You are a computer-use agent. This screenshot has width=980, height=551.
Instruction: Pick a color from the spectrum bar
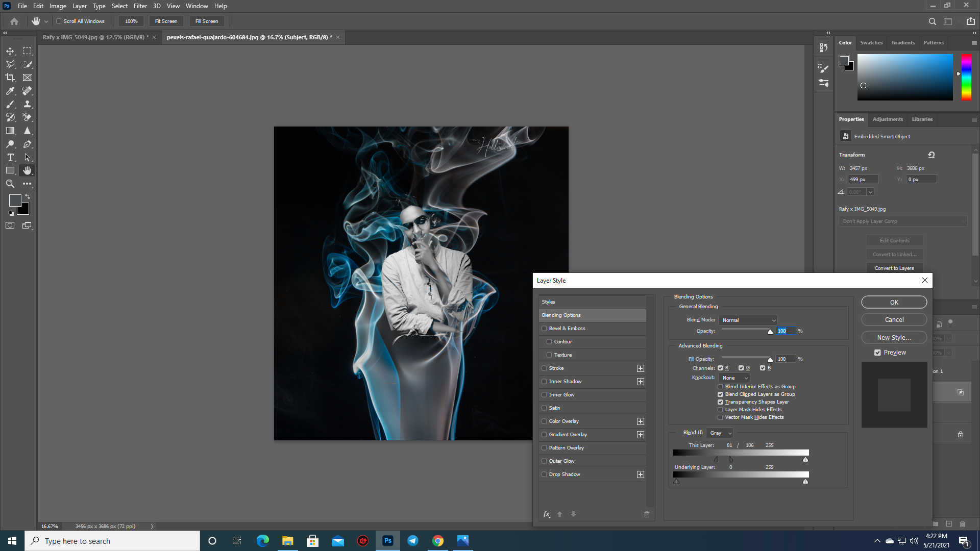966,77
